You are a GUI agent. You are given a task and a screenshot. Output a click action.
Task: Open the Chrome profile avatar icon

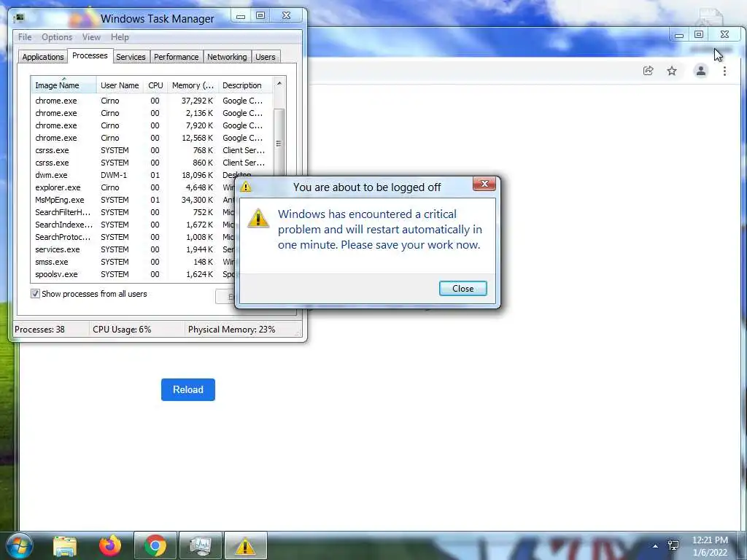[701, 71]
